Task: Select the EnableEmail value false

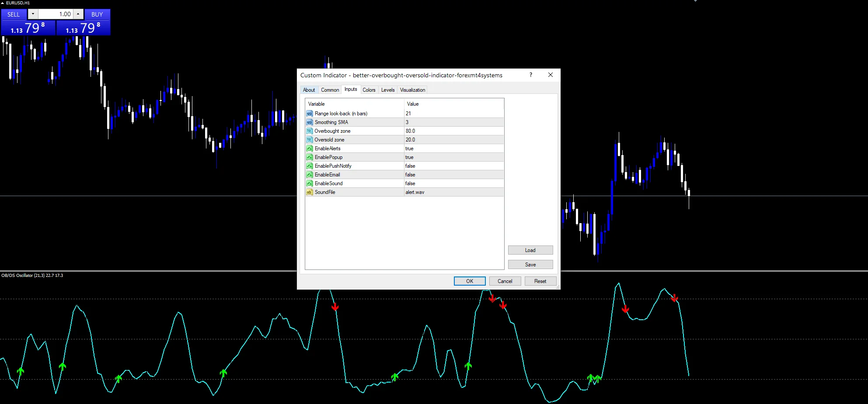Action: pos(454,175)
